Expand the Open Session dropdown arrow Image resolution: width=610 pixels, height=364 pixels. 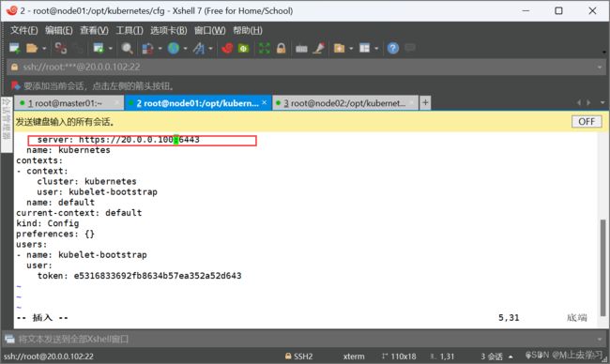[x=44, y=49]
